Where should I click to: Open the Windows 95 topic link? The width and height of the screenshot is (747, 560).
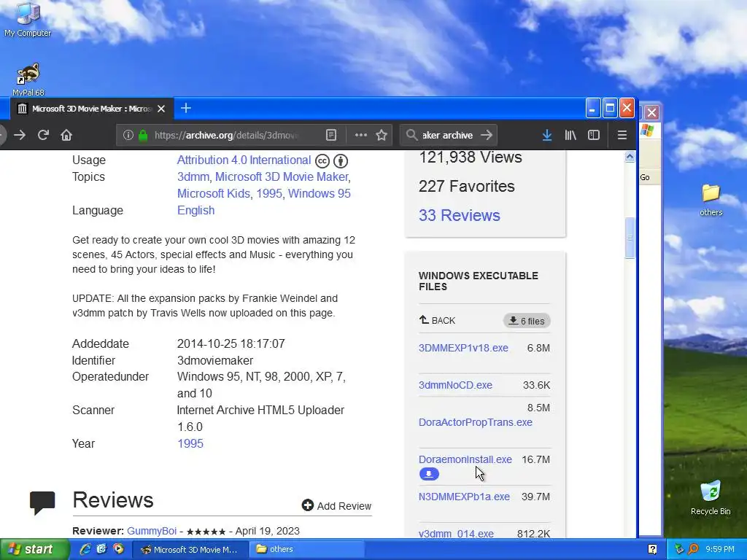tap(320, 193)
